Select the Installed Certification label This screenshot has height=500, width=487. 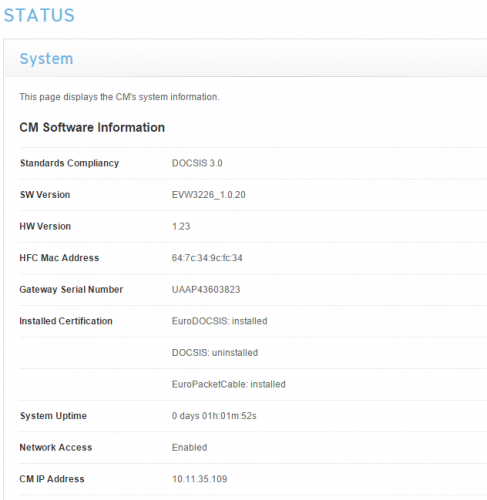[66, 321]
